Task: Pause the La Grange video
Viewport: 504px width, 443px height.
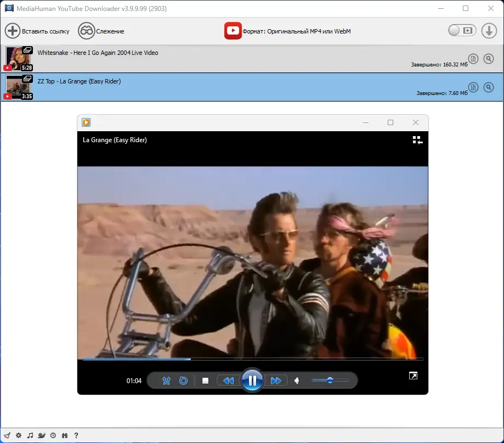Action: click(252, 380)
